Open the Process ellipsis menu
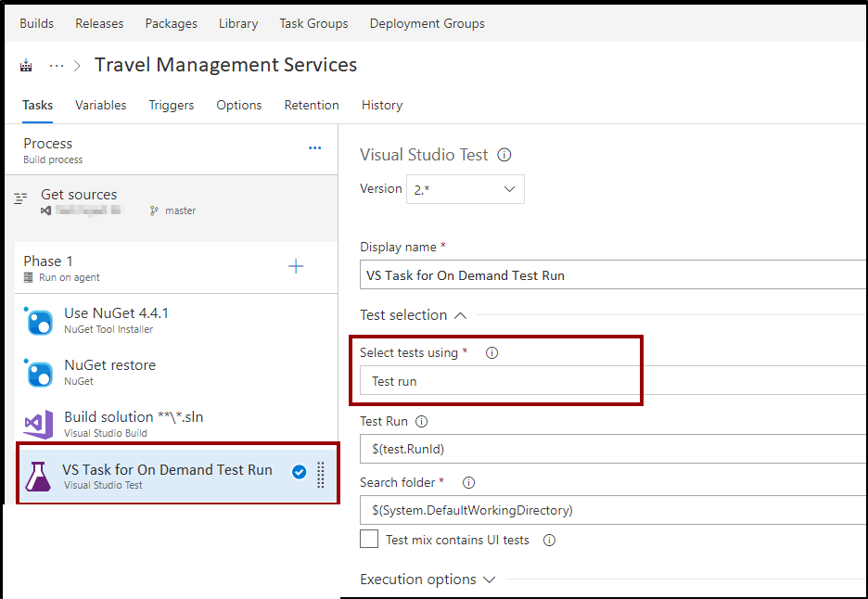This screenshot has width=868, height=599. (x=314, y=148)
